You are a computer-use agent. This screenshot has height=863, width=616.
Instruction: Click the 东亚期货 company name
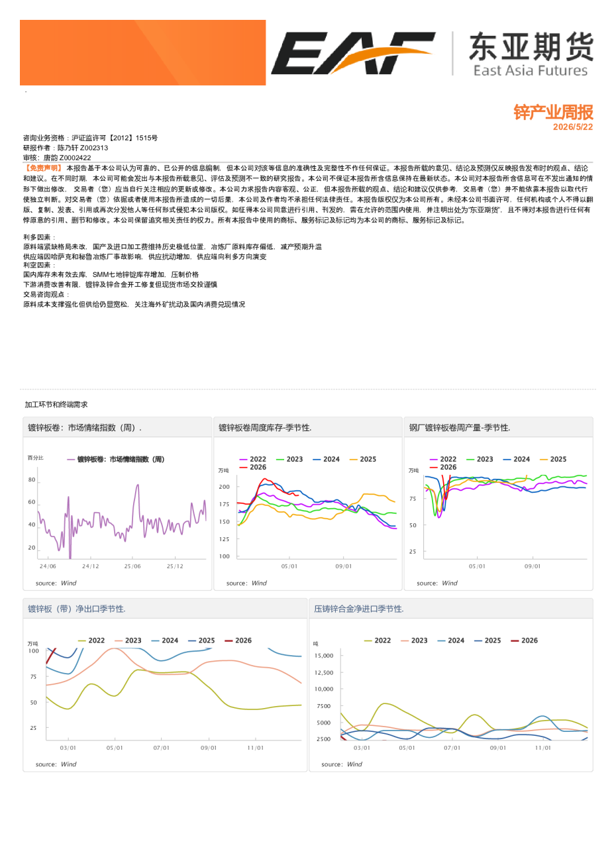pos(531,47)
